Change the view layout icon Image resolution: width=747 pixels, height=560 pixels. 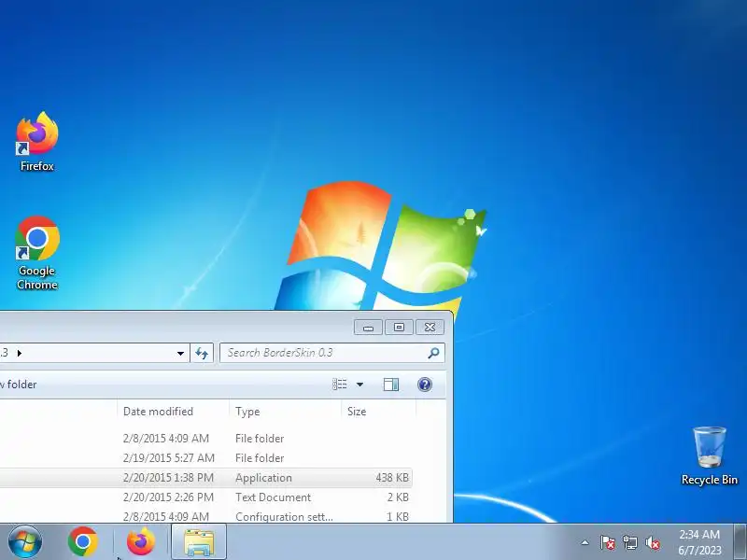340,385
